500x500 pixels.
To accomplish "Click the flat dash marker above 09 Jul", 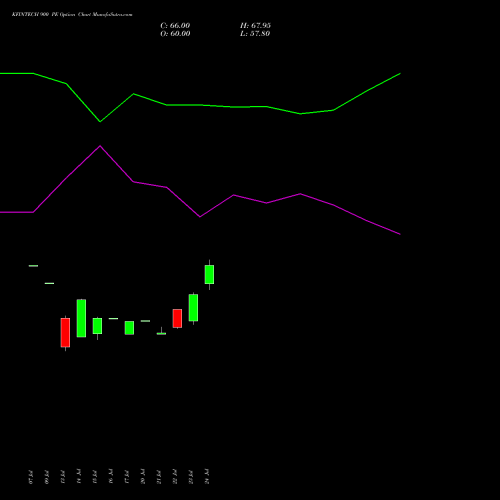I will [49, 283].
